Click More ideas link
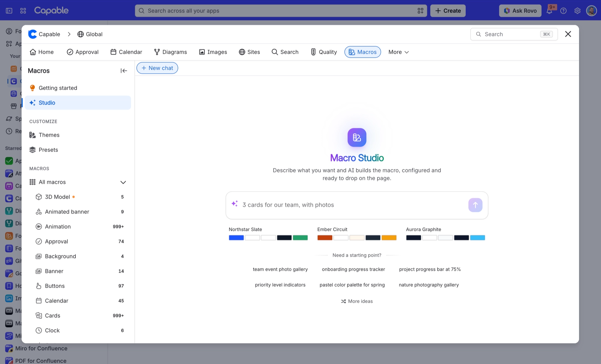This screenshot has height=364, width=601. 357,301
